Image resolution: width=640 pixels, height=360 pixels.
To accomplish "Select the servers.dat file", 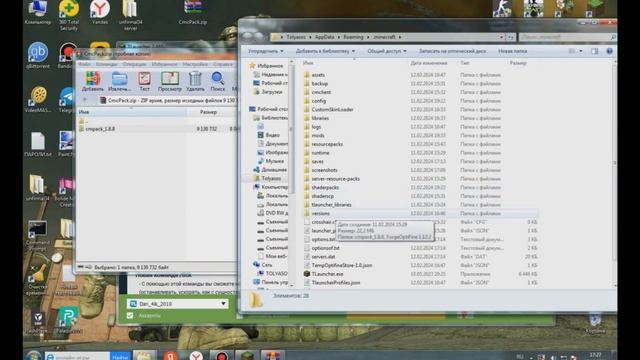I will pos(323,257).
